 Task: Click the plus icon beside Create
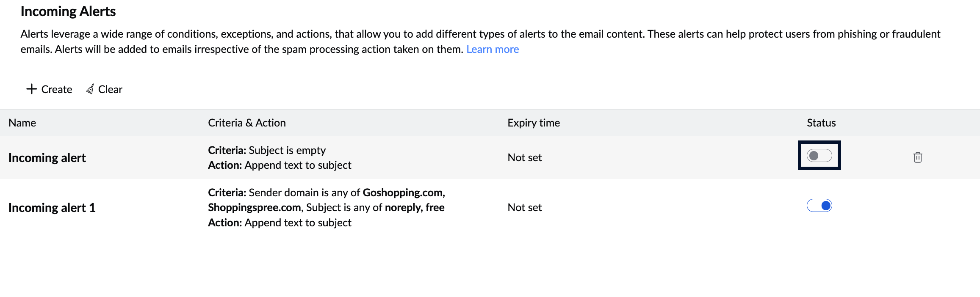tap(32, 89)
